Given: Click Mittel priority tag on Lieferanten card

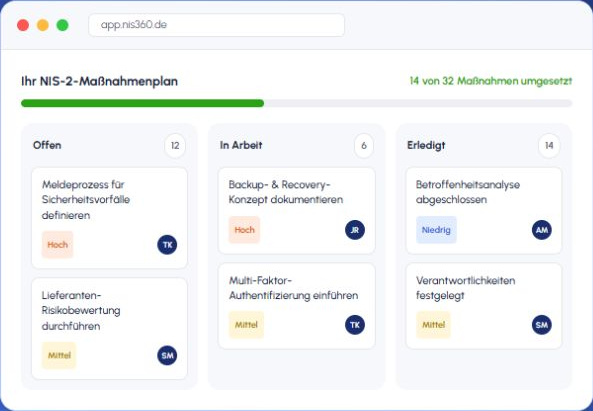Looking at the screenshot, I should 59,355.
